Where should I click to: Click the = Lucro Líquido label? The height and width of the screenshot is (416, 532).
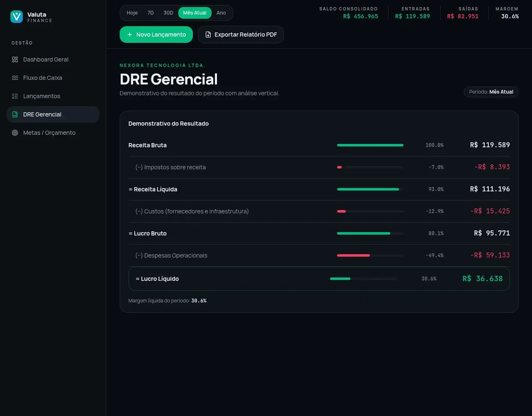157,279
